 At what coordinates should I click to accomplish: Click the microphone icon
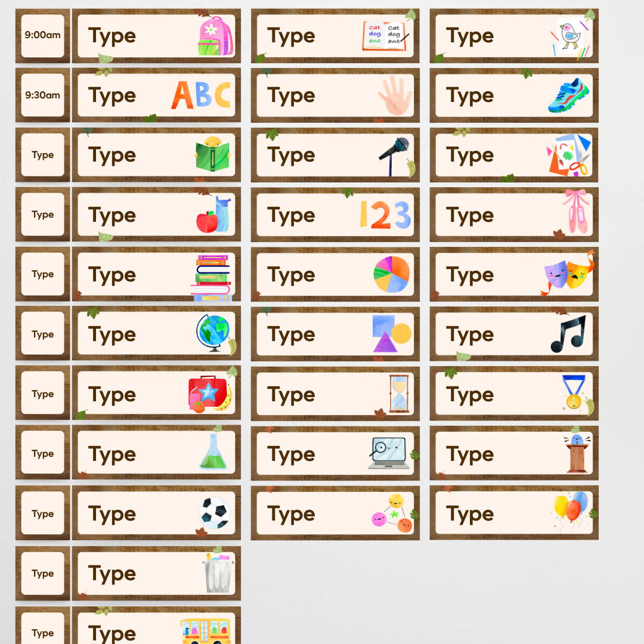click(x=394, y=156)
